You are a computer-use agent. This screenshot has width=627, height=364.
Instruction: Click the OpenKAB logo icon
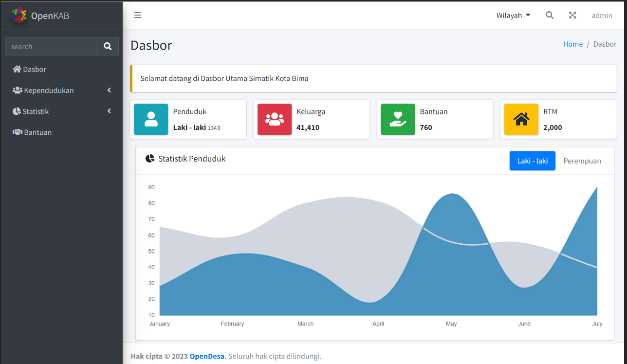click(18, 15)
